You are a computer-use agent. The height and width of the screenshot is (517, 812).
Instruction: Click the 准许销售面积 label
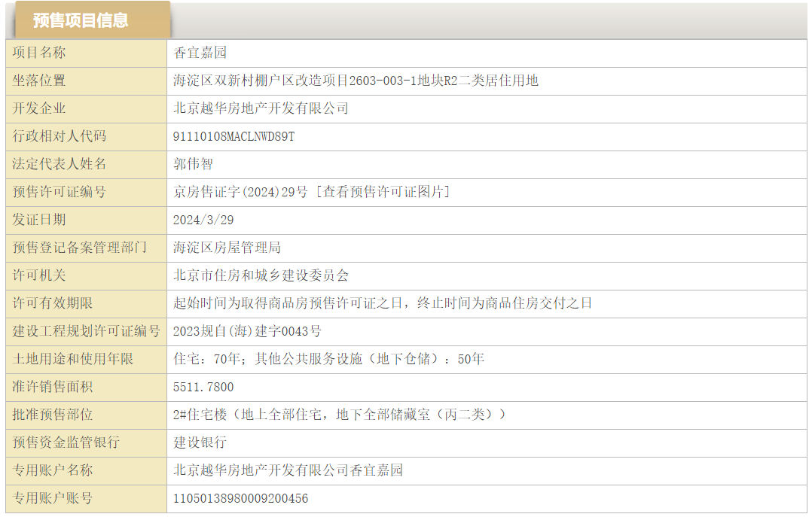click(x=52, y=387)
